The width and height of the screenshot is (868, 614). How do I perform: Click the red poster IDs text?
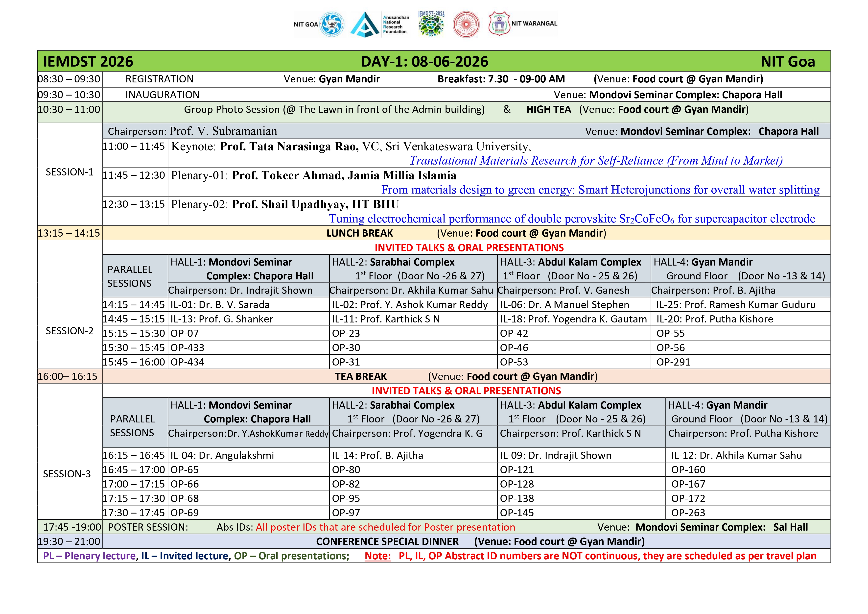(x=385, y=527)
